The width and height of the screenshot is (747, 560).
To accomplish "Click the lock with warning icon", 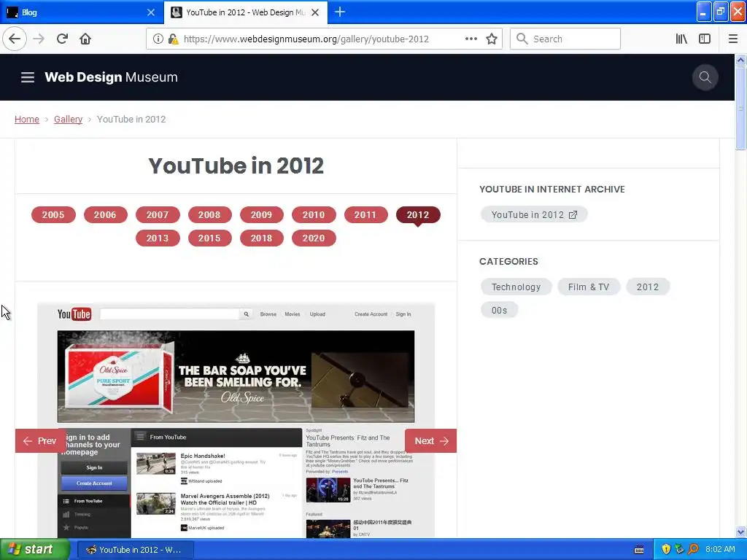I will click(173, 39).
